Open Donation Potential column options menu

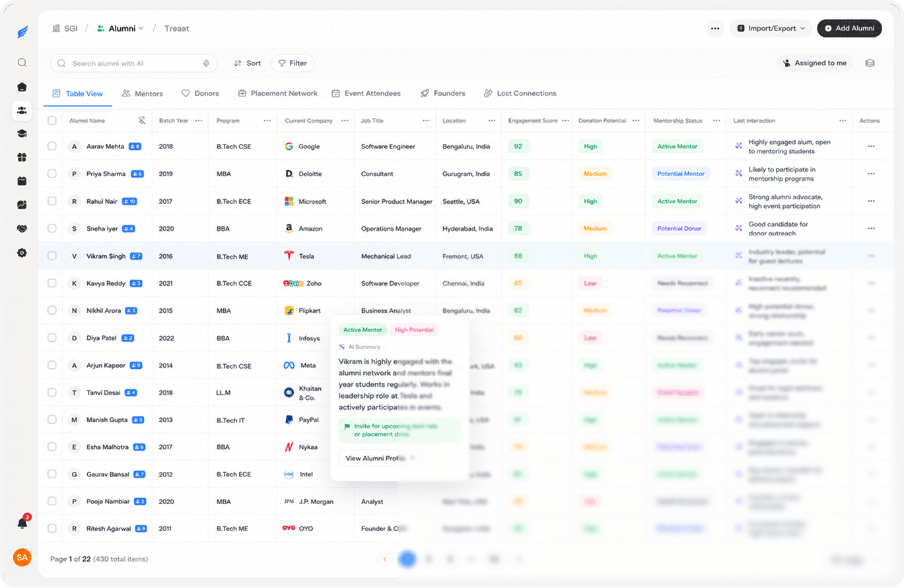[635, 121]
